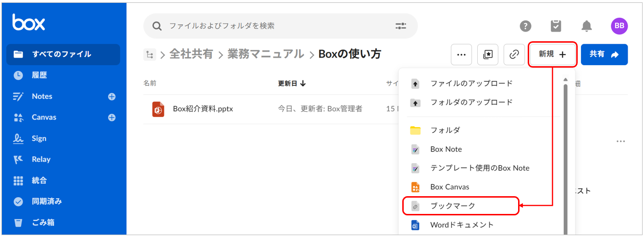Click the file search input field
644x236 pixels.
pyautogui.click(x=279, y=26)
